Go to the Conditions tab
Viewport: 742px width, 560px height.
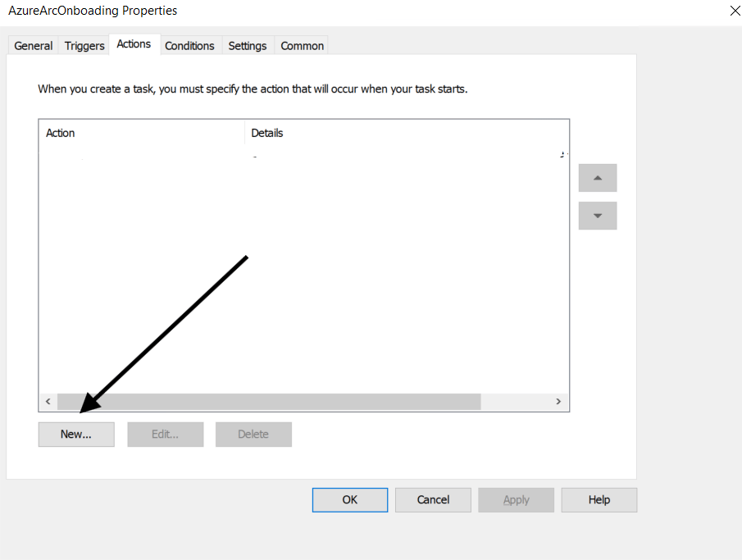coord(189,46)
